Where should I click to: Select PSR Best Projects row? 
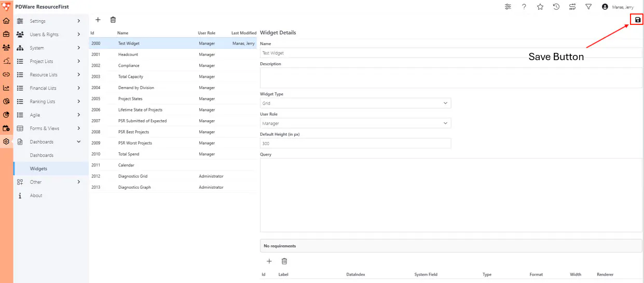tap(173, 132)
